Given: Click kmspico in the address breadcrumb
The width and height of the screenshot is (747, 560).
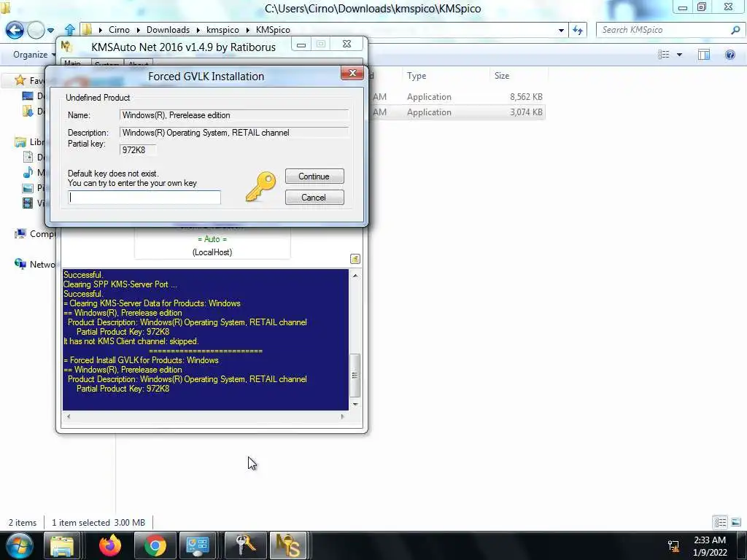Looking at the screenshot, I should pos(222,29).
